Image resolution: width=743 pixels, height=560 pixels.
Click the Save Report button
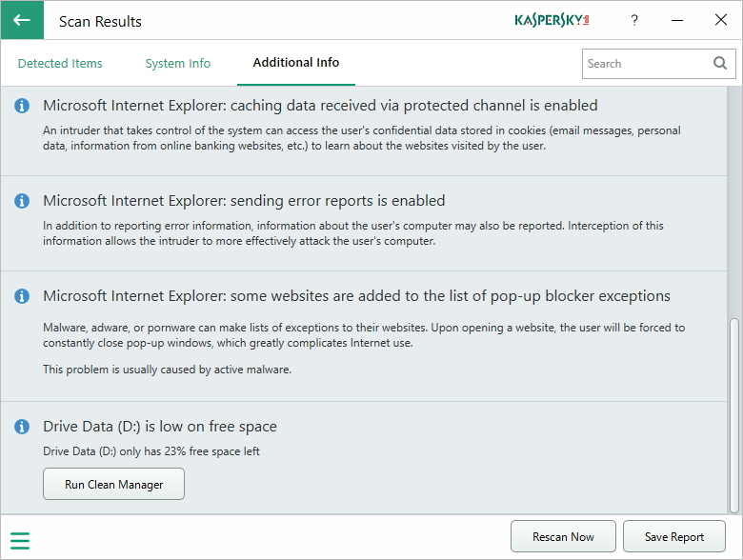point(674,537)
